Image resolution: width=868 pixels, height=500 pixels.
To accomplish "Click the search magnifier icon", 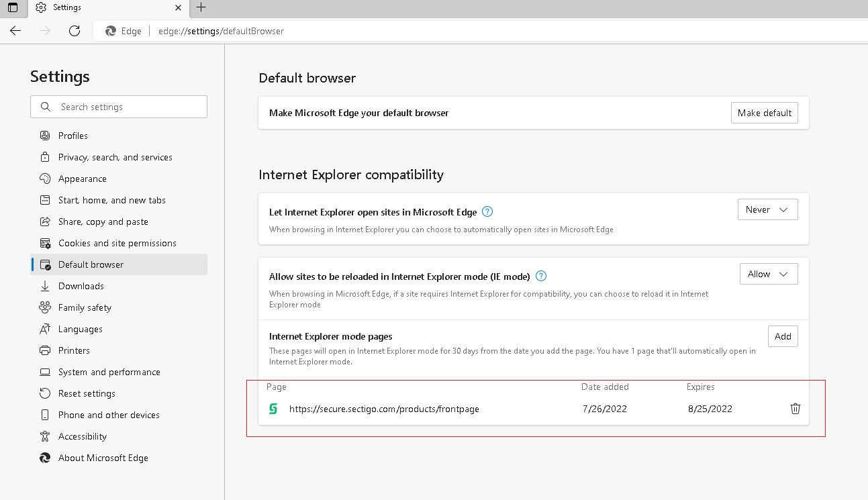I will [x=46, y=107].
